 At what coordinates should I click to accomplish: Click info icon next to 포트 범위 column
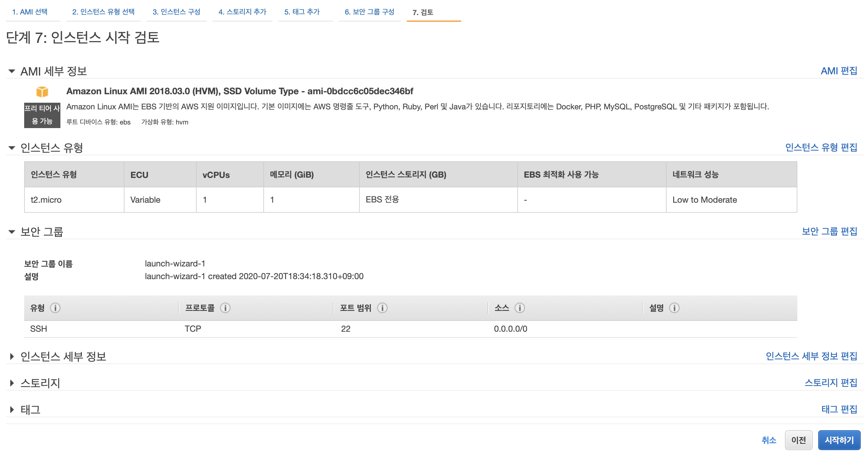[x=382, y=308]
